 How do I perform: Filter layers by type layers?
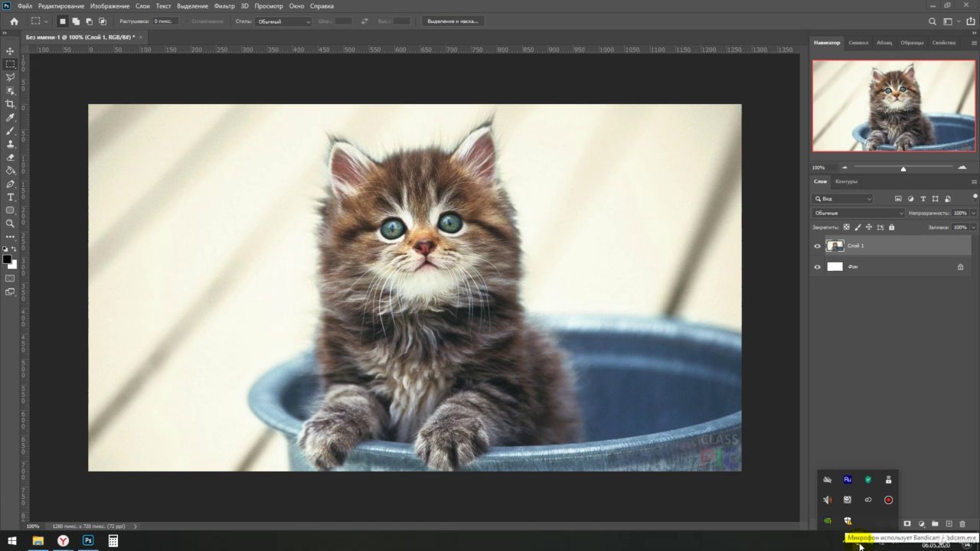tap(923, 199)
